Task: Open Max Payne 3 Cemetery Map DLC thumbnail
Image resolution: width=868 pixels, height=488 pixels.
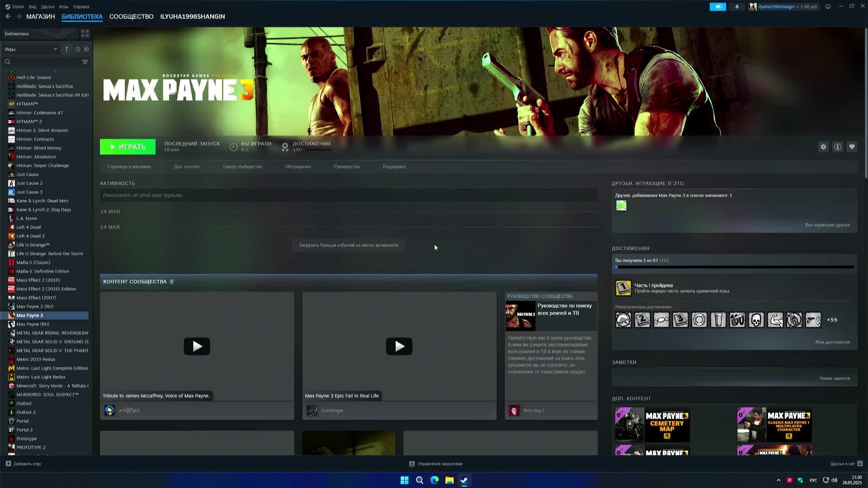Action: pos(652,425)
